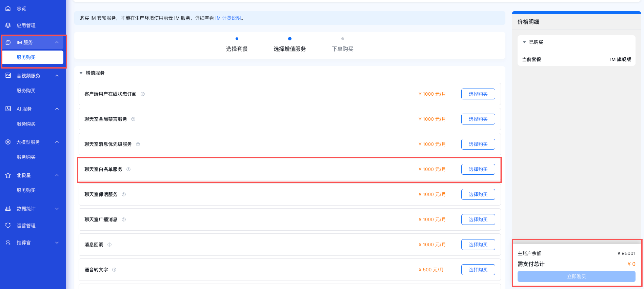The image size is (644, 289).
Task: Click help icon beside 客户端用户在线状态订阅
Action: point(143,94)
